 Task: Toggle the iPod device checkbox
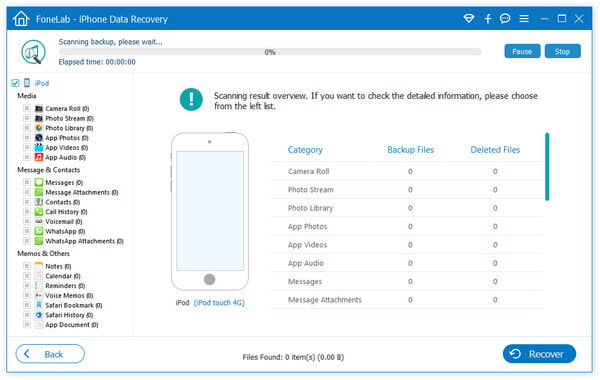(15, 83)
